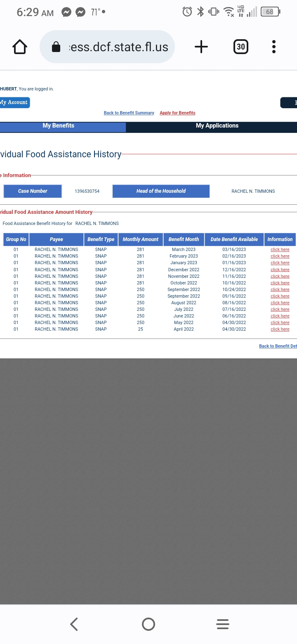
Task: Select the 08/16/2022 date cell
Action: pyautogui.click(x=234, y=303)
